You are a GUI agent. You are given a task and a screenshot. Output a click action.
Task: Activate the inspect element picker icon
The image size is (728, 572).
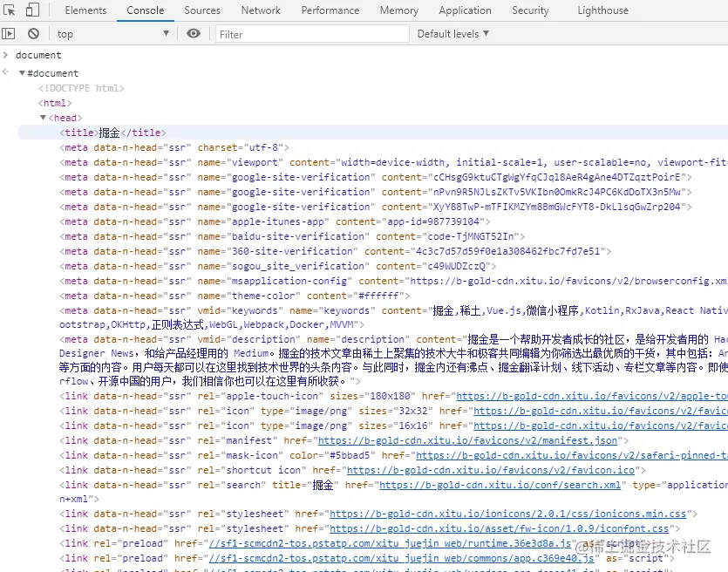pyautogui.click(x=9, y=10)
